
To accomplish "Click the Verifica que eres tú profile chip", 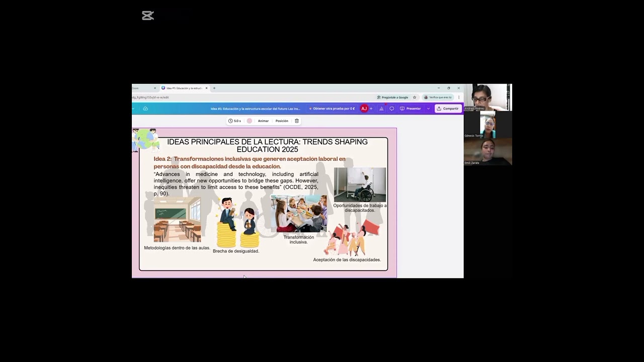I will [438, 97].
